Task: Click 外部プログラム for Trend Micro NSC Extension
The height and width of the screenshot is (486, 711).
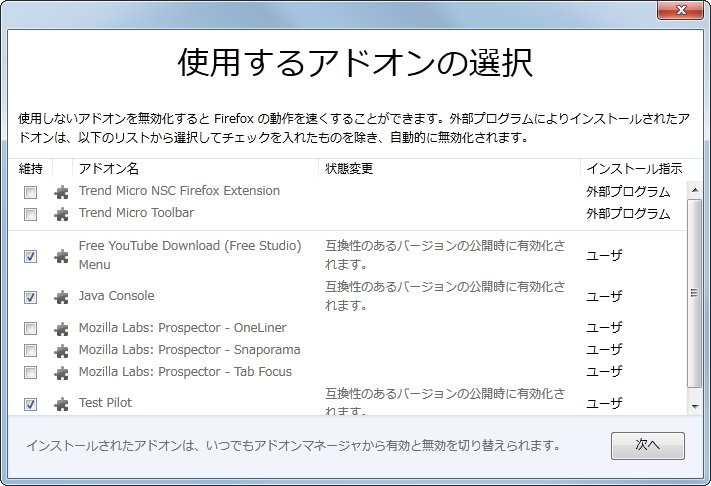Action: (628, 192)
